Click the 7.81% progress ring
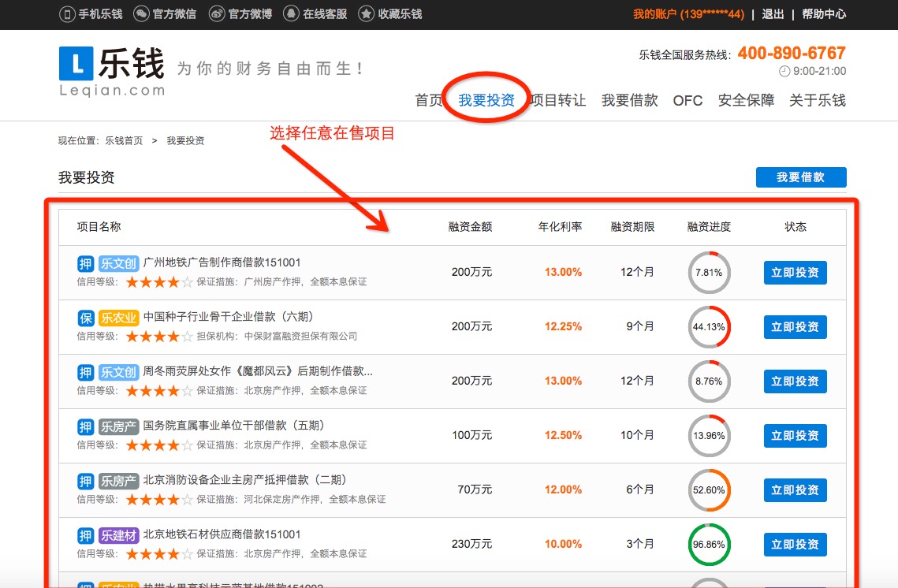Viewport: 898px width, 588px height. (x=709, y=273)
